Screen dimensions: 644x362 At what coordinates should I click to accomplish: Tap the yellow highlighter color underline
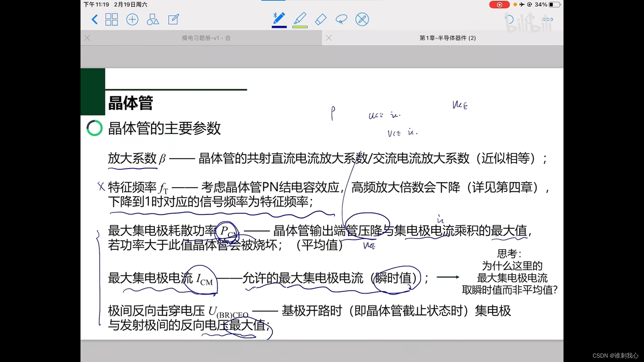(x=300, y=27)
